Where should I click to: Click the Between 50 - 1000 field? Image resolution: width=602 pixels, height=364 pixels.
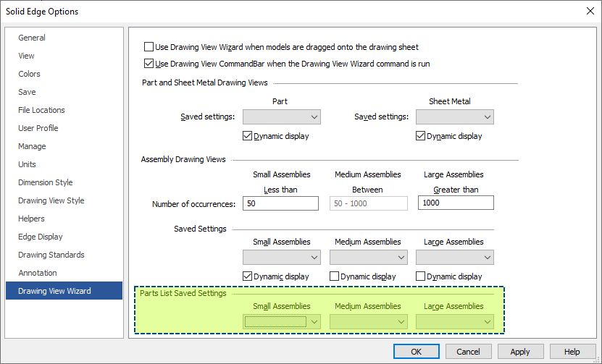[x=369, y=203]
